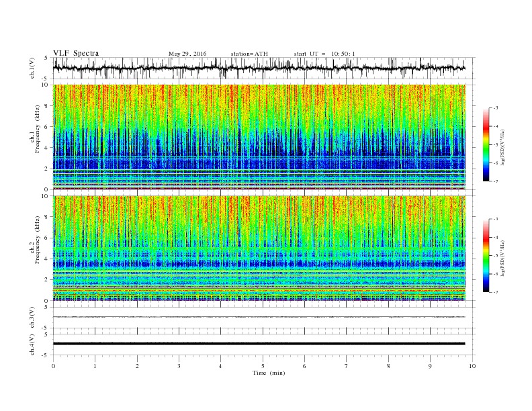
Task: Click the "0" tick on the time axis
Action: [53, 366]
